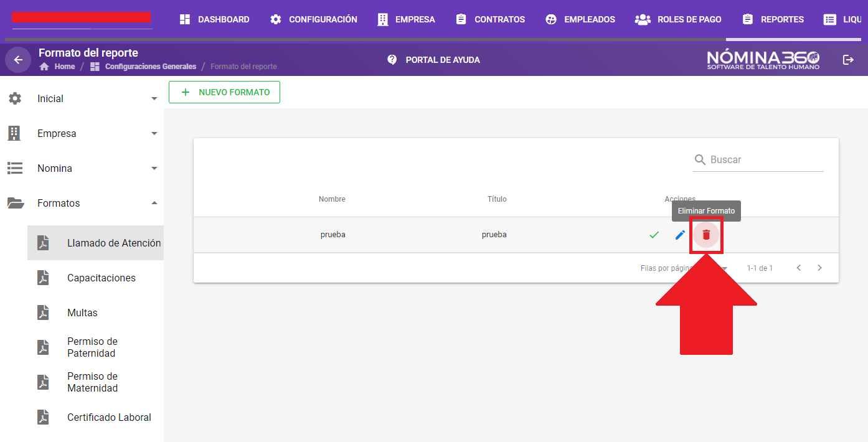Select Permiso de Paternidad format
Image resolution: width=868 pixels, height=442 pixels.
pos(95,347)
